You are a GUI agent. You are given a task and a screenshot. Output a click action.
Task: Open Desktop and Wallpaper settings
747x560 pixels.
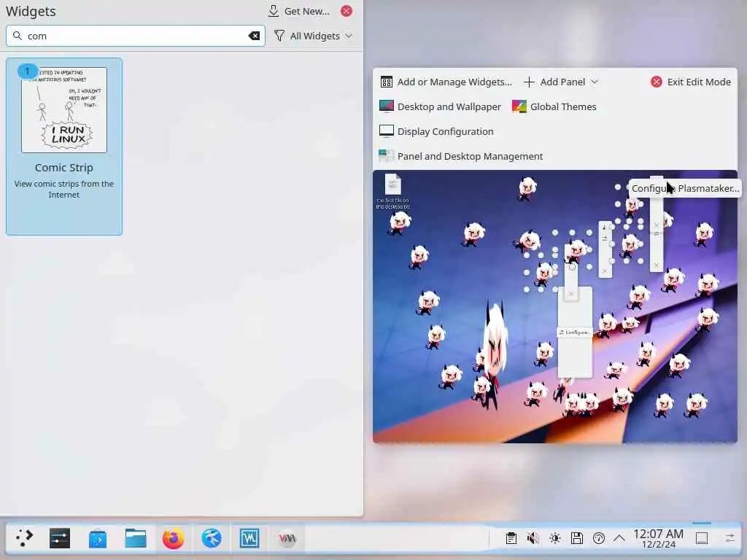440,106
